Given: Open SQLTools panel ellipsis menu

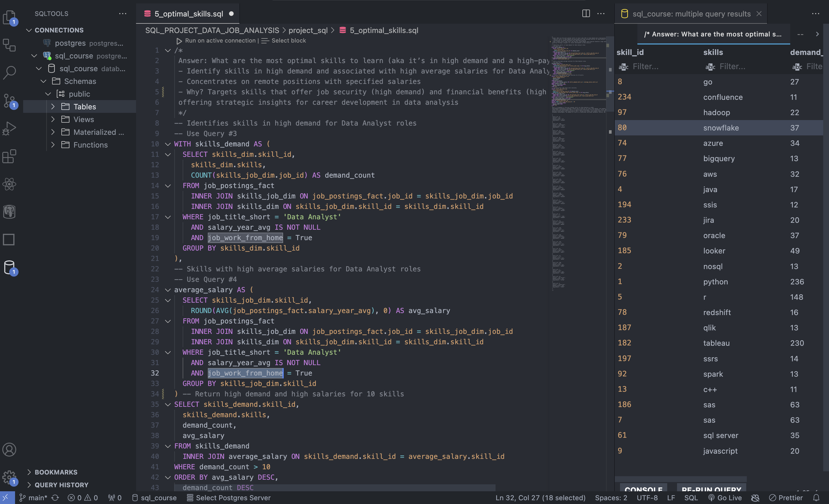Looking at the screenshot, I should (123, 13).
